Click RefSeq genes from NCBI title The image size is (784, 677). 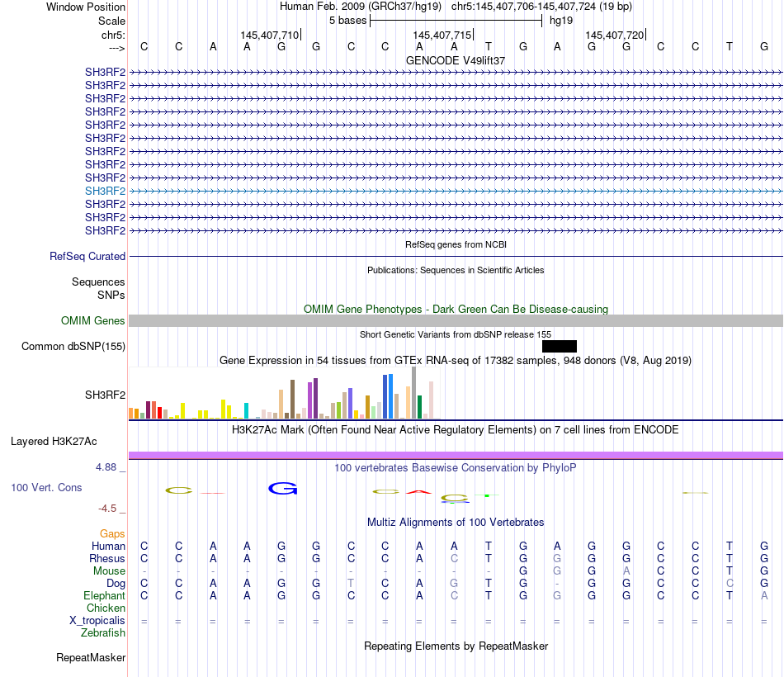click(456, 244)
